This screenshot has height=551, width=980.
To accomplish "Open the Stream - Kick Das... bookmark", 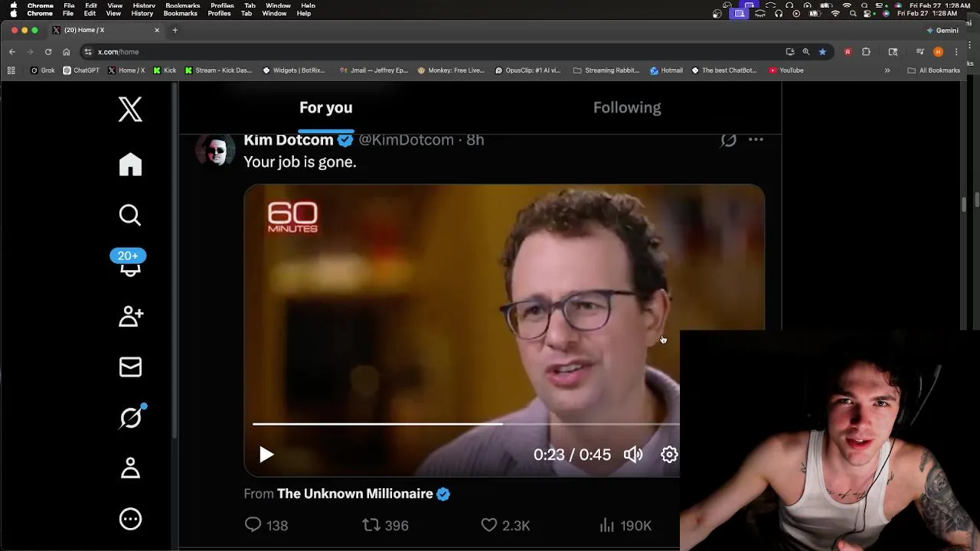I will click(x=218, y=70).
